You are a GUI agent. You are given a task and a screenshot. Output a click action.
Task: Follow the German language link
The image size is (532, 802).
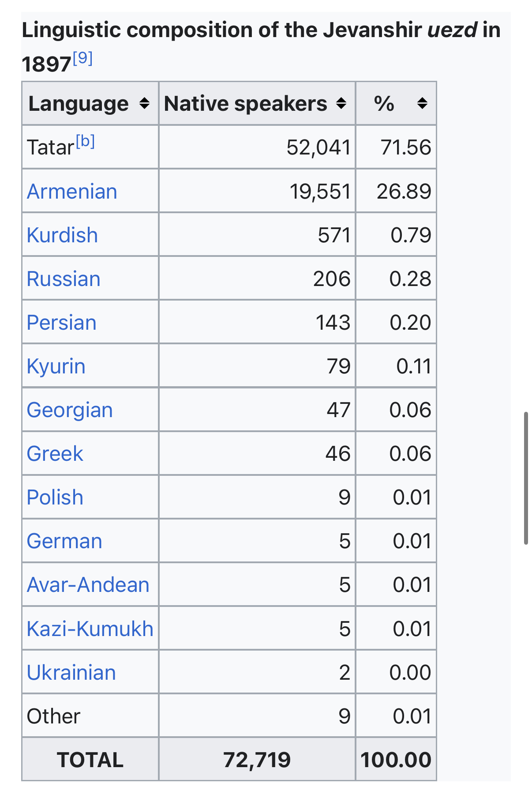(x=64, y=541)
